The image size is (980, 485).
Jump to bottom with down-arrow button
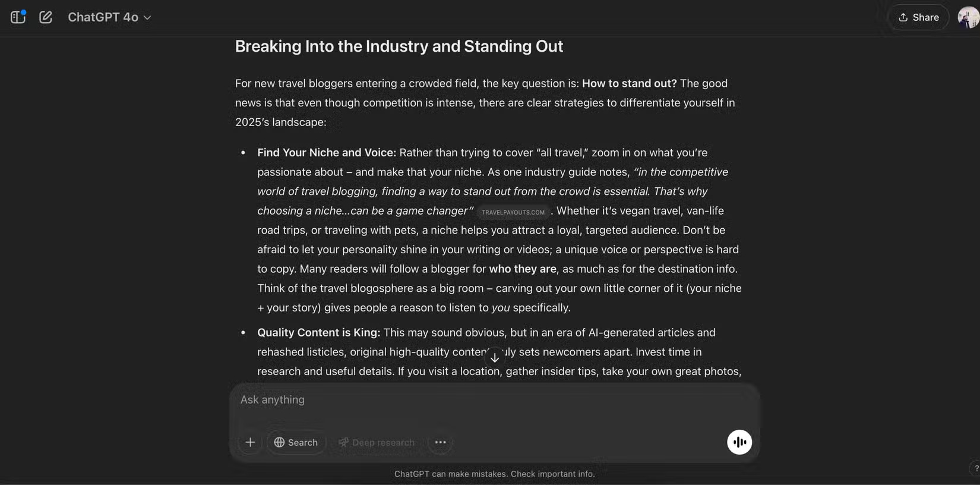tap(495, 358)
